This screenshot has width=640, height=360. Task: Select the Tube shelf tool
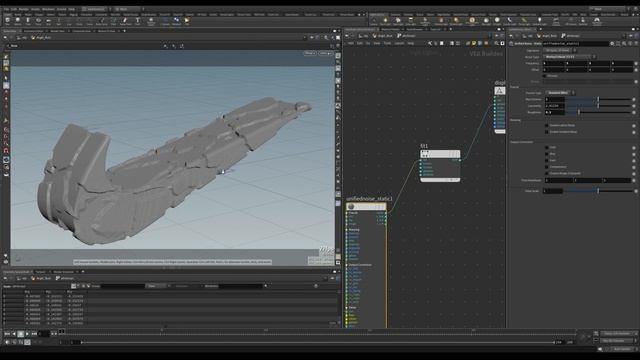pos(28,21)
